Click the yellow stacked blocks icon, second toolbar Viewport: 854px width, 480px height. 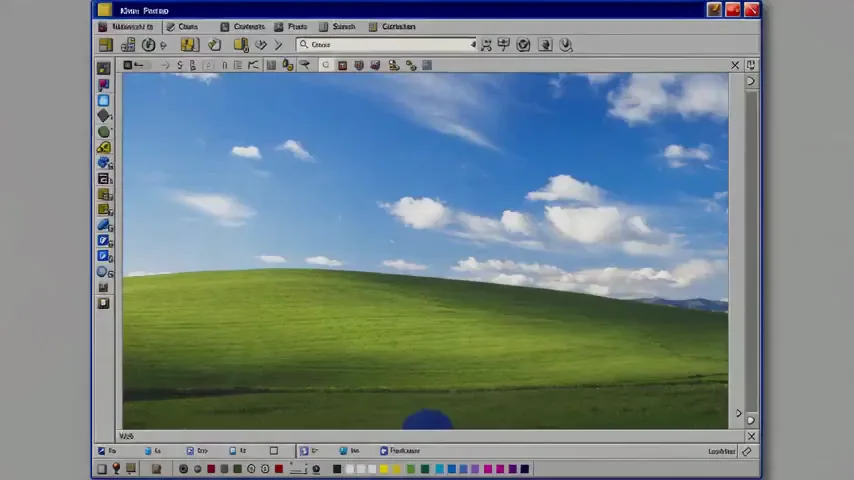[x=394, y=65]
